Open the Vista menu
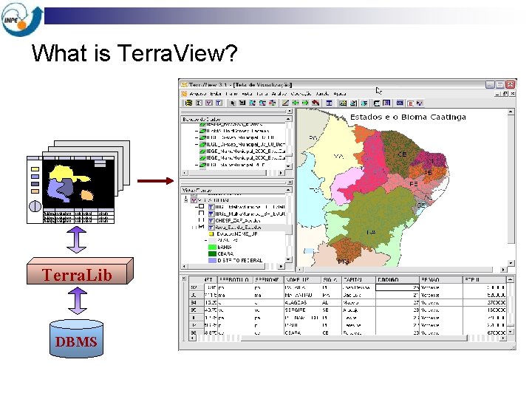Screen dimensions: 532x399 pos(247,93)
